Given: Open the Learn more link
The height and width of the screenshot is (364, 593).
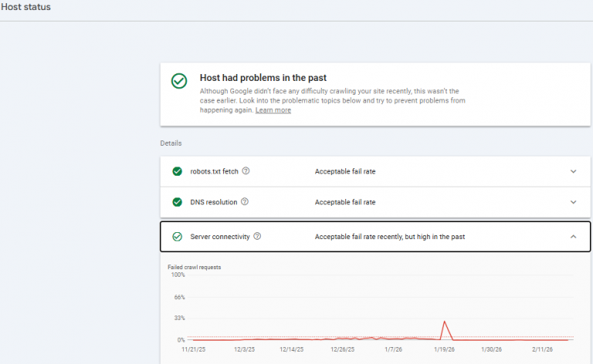Looking at the screenshot, I should [x=273, y=110].
